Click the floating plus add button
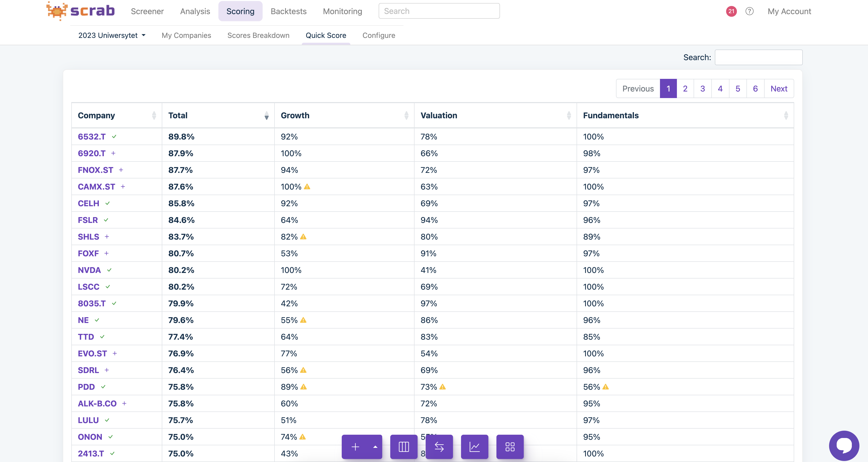 tap(355, 447)
